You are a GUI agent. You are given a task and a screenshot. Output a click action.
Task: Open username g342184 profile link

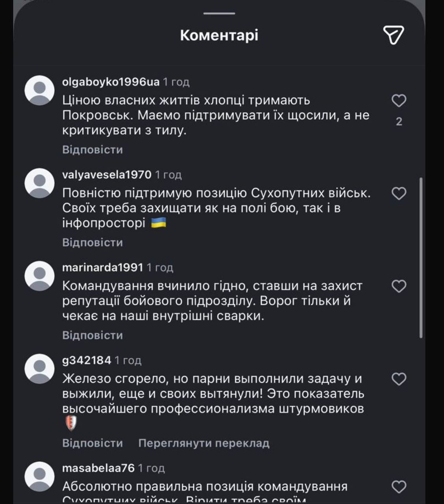click(x=87, y=360)
